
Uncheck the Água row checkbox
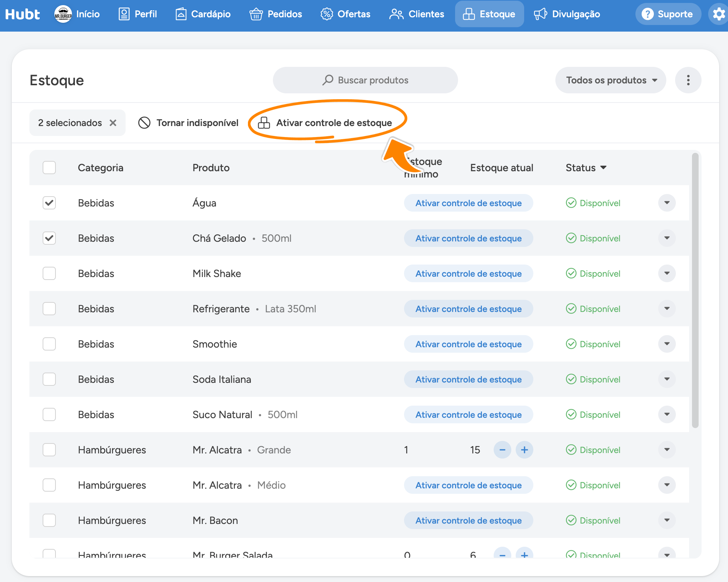click(x=49, y=203)
